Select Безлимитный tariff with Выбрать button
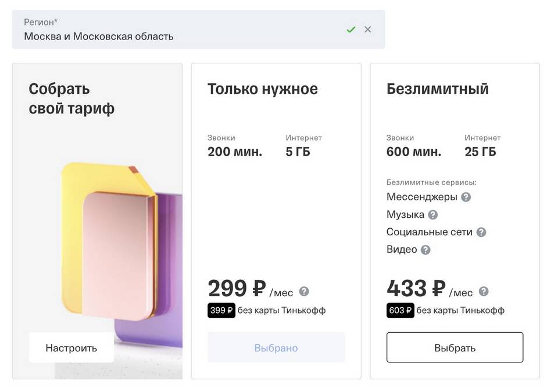The height and width of the screenshot is (392, 558). (455, 347)
